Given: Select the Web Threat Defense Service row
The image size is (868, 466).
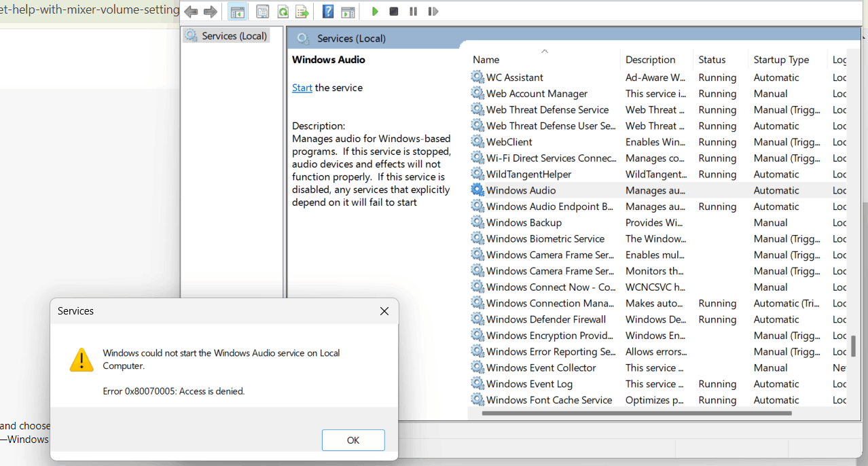Looking at the screenshot, I should coord(657,109).
